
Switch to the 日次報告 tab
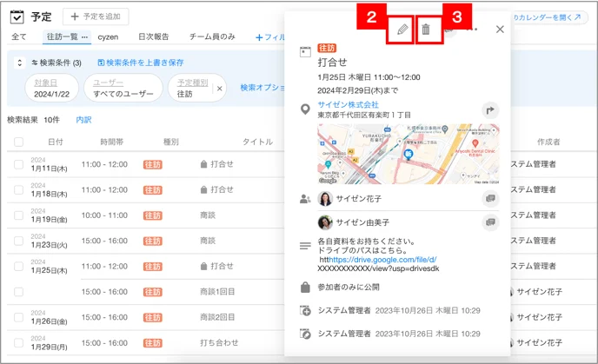[x=153, y=36]
